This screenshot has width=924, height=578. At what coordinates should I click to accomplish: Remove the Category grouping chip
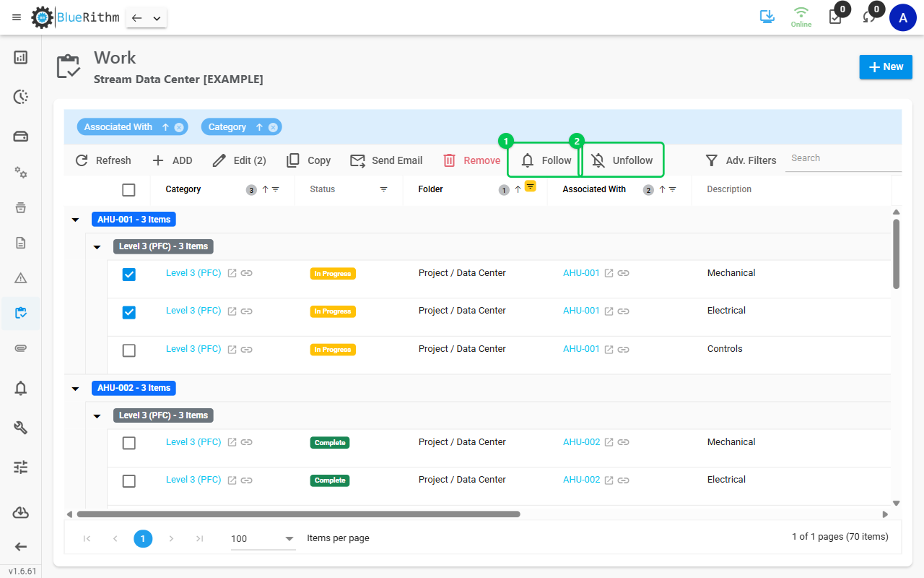coord(273,127)
